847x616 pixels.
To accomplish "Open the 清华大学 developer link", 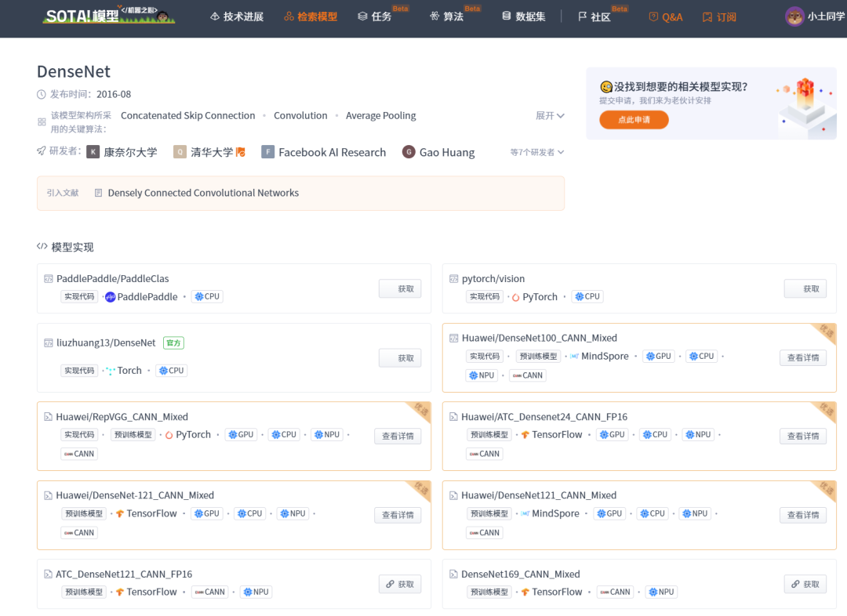I will pyautogui.click(x=212, y=152).
